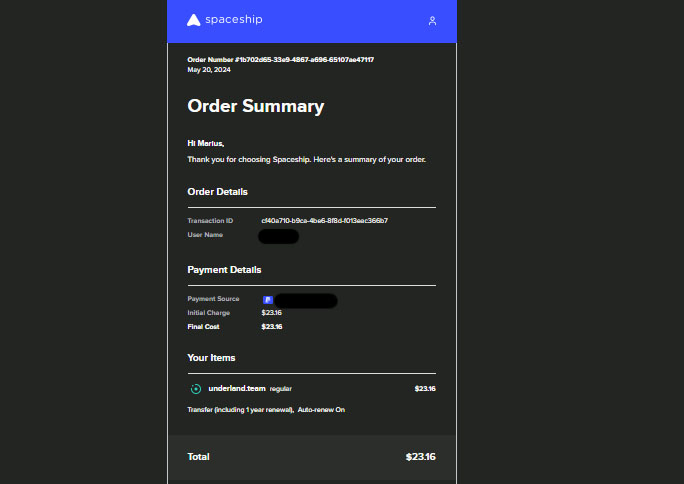This screenshot has width=684, height=484.
Task: Click the Final Cost amount
Action: [x=272, y=327]
